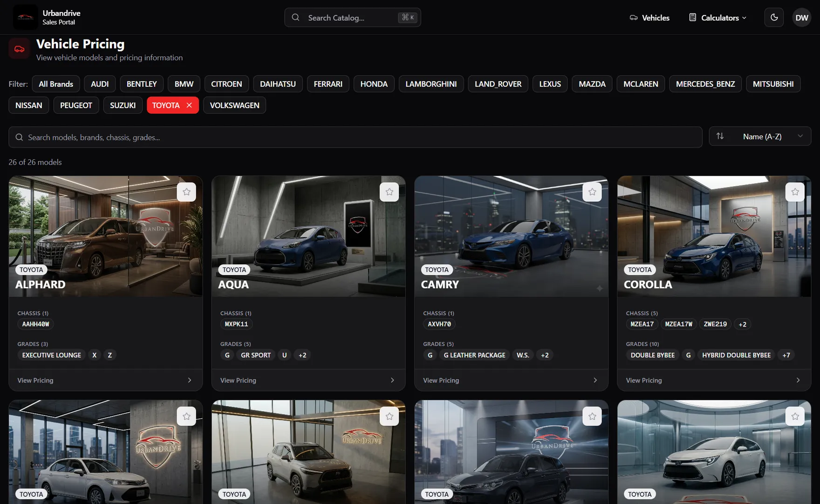Image resolution: width=820 pixels, height=504 pixels.
Task: Click the Urbandrive logo icon
Action: coord(25,17)
